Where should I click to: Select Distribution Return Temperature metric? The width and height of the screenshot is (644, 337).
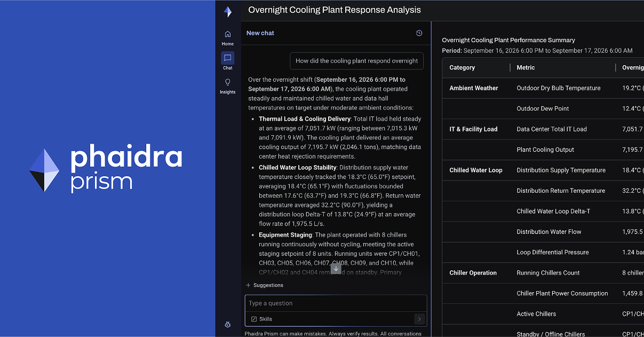pyautogui.click(x=561, y=191)
